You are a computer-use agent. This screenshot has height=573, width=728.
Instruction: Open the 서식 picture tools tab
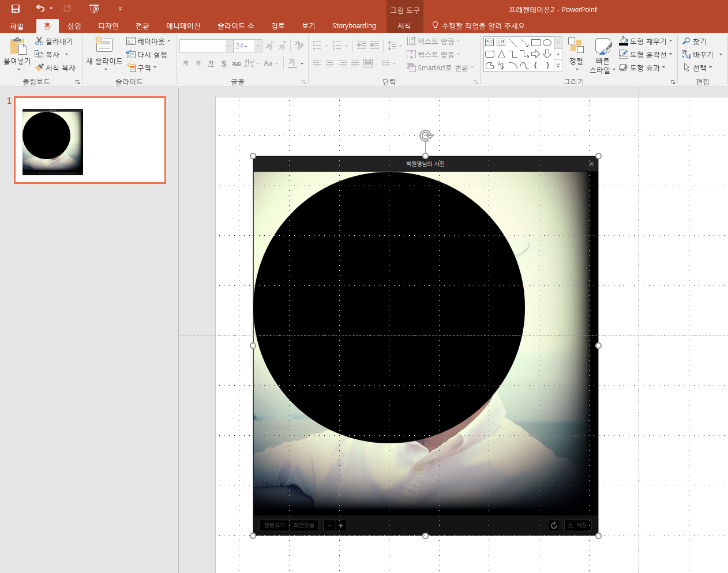pos(404,26)
